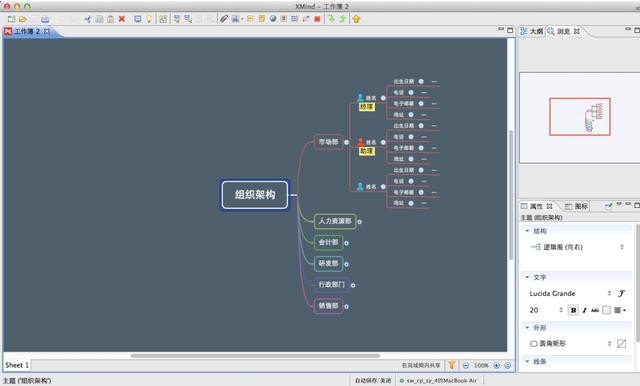The height and width of the screenshot is (386, 640).
Task: Collapse the 线条 section
Action: 527,361
